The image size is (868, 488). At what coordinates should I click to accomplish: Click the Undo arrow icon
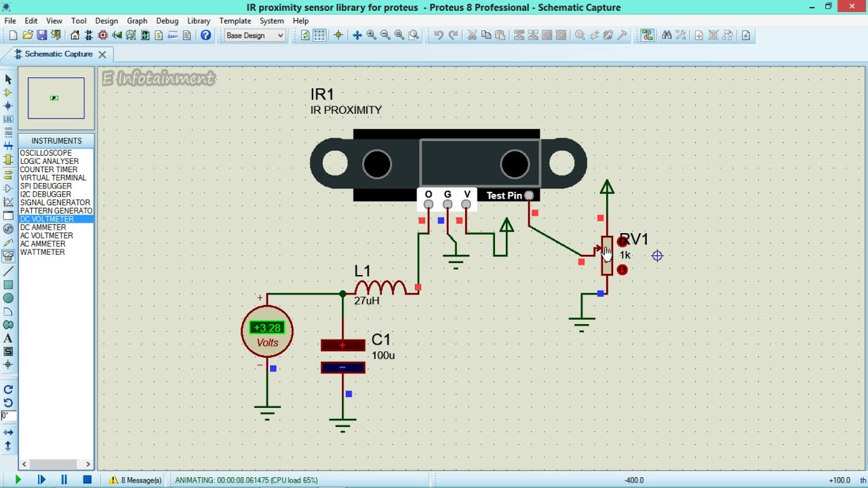[x=439, y=35]
